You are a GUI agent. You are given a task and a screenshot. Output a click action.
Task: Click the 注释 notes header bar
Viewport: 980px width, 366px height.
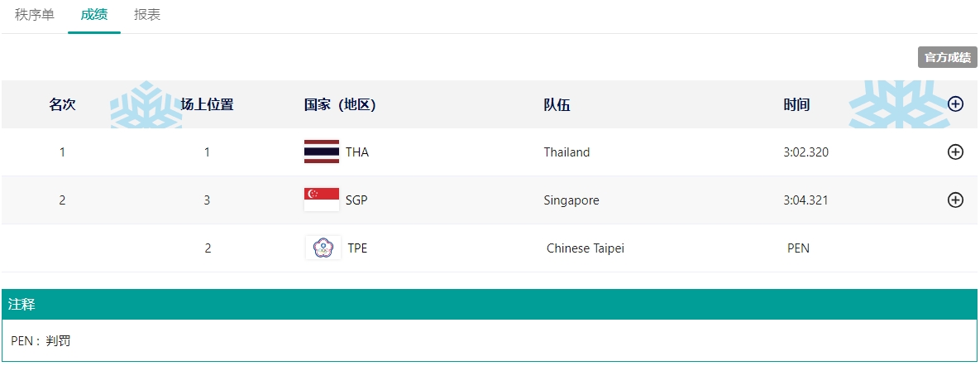(490, 305)
